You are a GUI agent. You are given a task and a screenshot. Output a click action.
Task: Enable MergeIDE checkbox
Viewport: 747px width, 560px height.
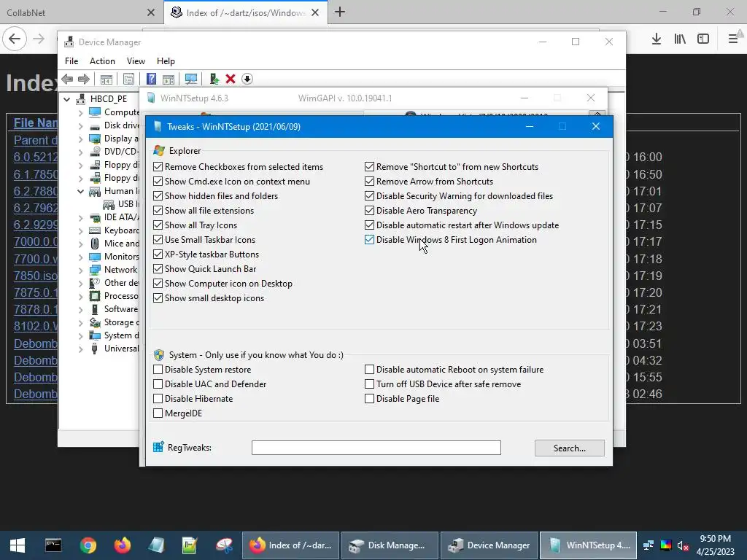click(158, 413)
